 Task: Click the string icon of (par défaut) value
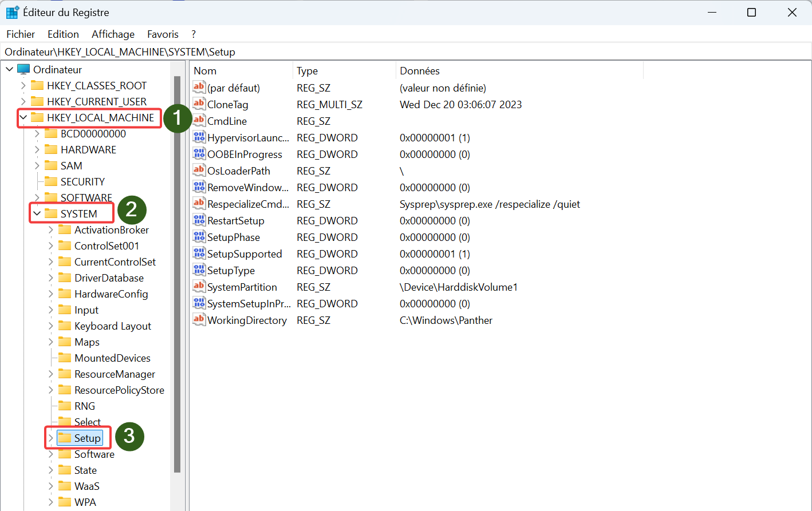[199, 87]
